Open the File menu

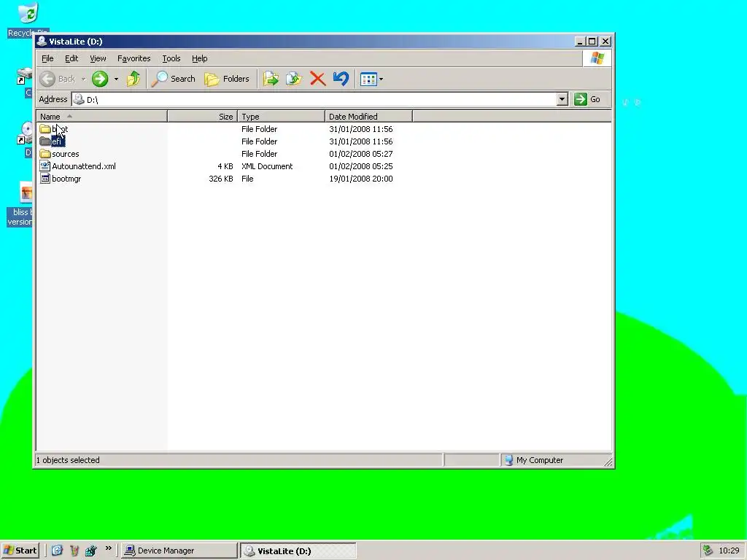coord(47,58)
